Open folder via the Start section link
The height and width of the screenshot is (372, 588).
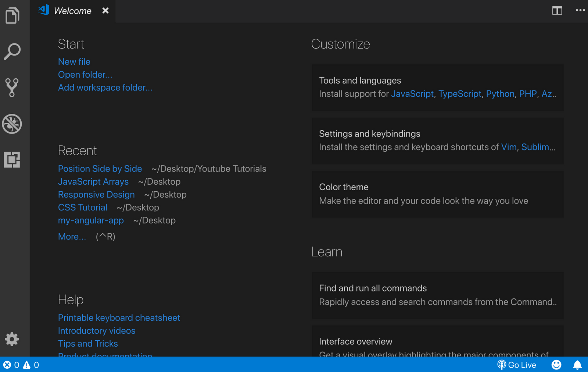pos(85,74)
